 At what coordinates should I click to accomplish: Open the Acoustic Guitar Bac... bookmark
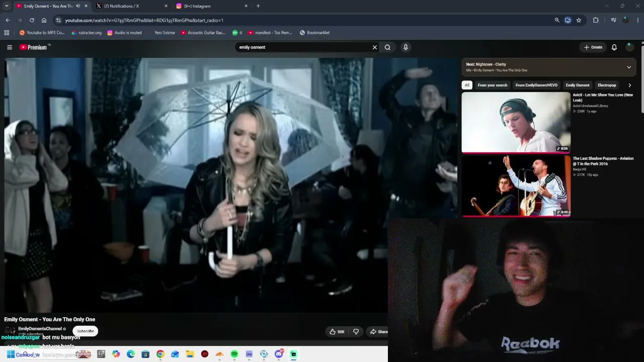(x=203, y=33)
